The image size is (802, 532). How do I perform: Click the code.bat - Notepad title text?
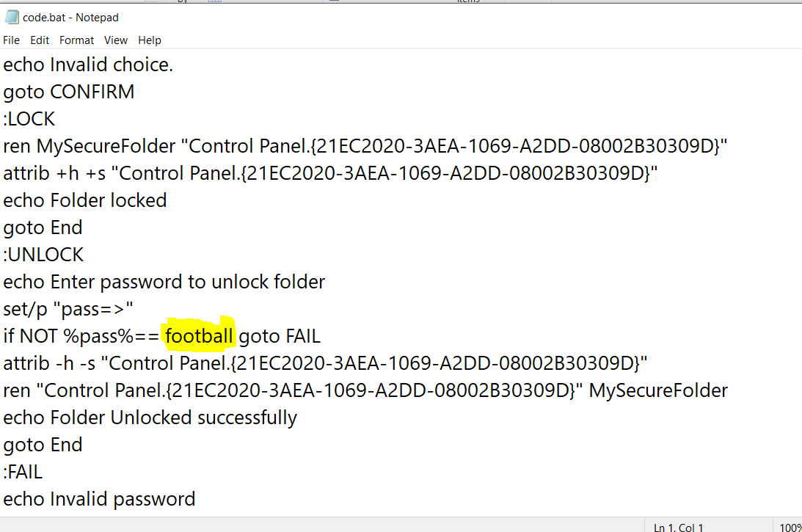(x=70, y=18)
